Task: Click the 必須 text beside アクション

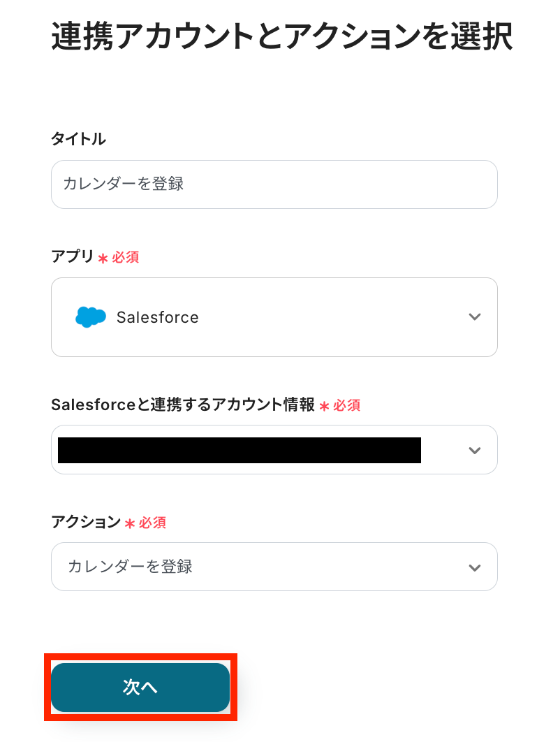Action: 152,523
